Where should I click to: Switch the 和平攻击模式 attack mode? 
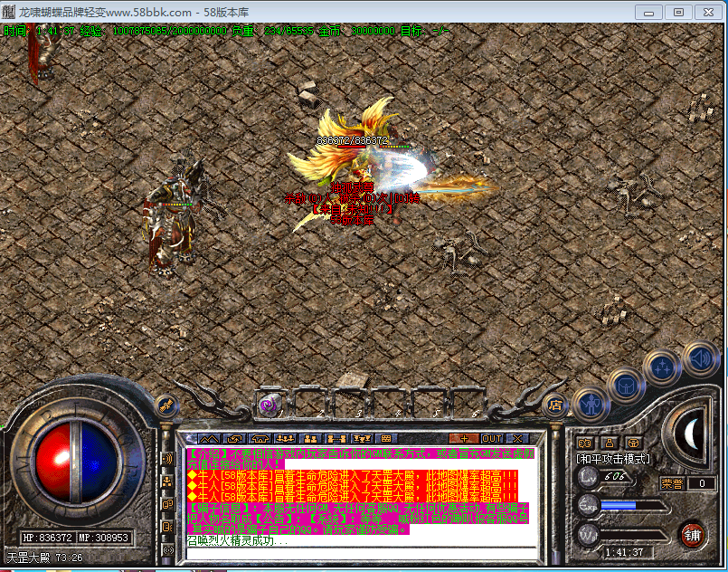[x=613, y=459]
